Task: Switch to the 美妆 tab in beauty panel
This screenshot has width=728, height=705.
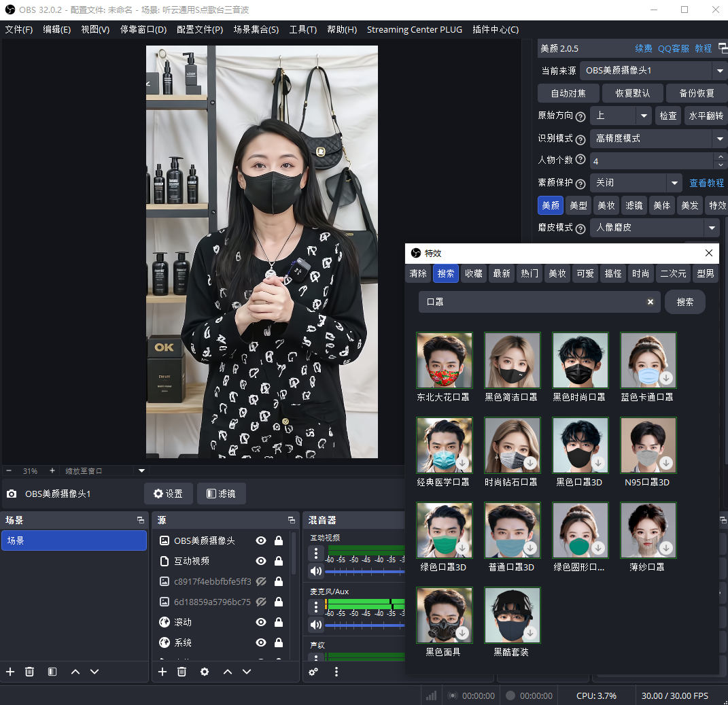Action: [x=606, y=205]
